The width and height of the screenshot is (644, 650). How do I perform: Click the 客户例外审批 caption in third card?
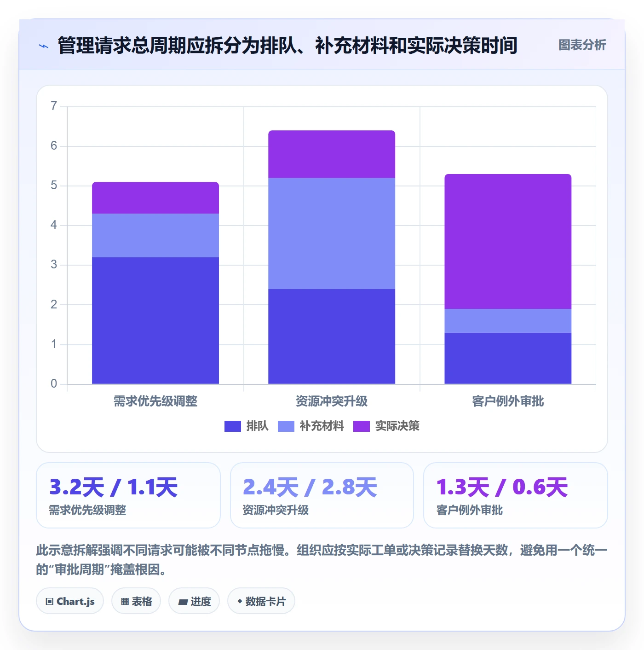coord(469,510)
